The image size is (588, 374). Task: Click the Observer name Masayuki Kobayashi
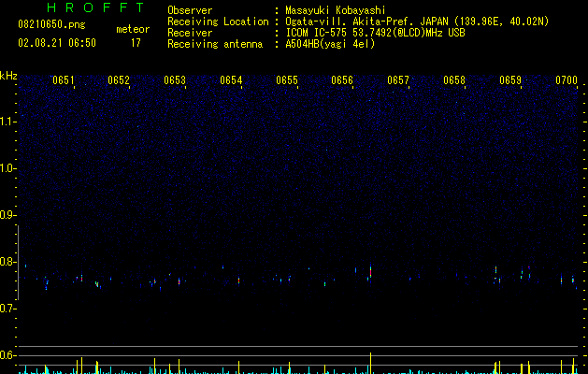[336, 10]
